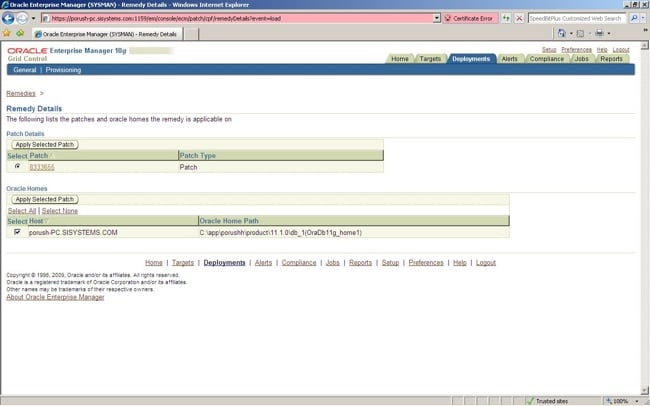Switch to the Home tab
This screenshot has width=650, height=406.
click(x=400, y=59)
